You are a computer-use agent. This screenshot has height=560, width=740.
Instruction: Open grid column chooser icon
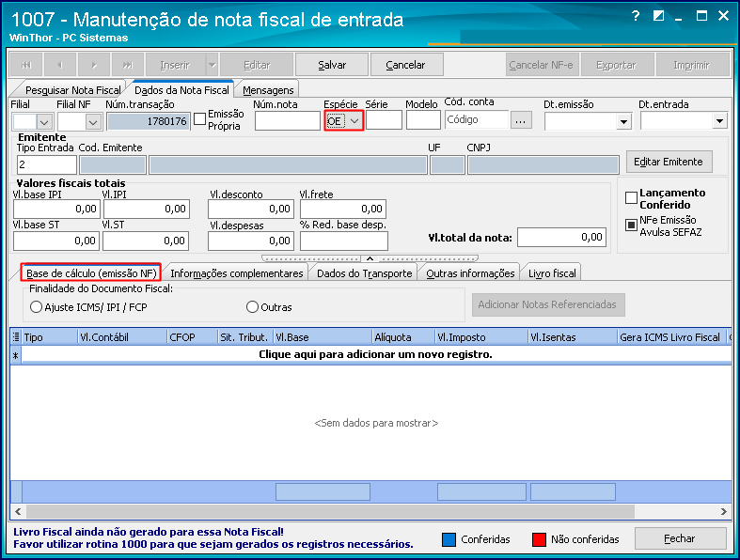(x=16, y=337)
